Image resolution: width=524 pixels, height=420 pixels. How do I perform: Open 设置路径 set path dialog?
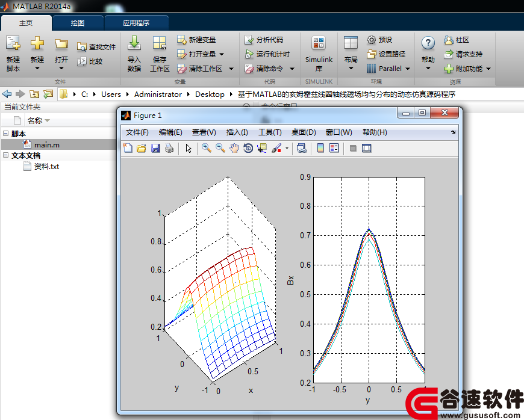pos(386,54)
